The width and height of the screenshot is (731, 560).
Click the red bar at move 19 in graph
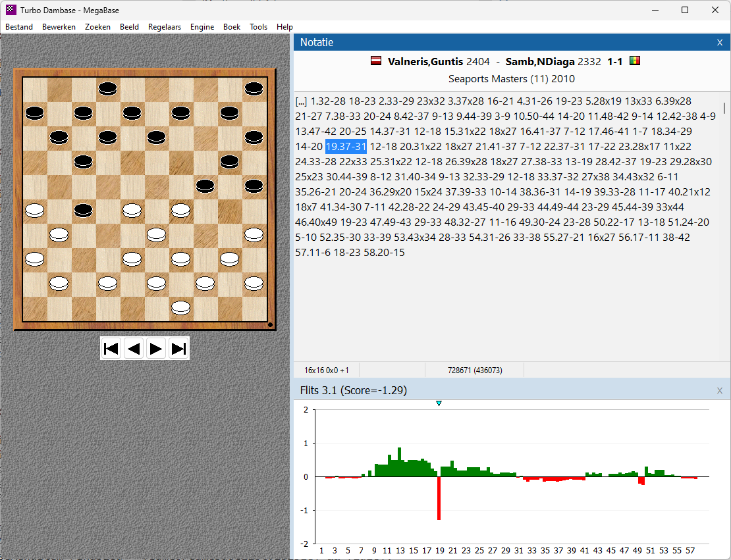coord(439,498)
